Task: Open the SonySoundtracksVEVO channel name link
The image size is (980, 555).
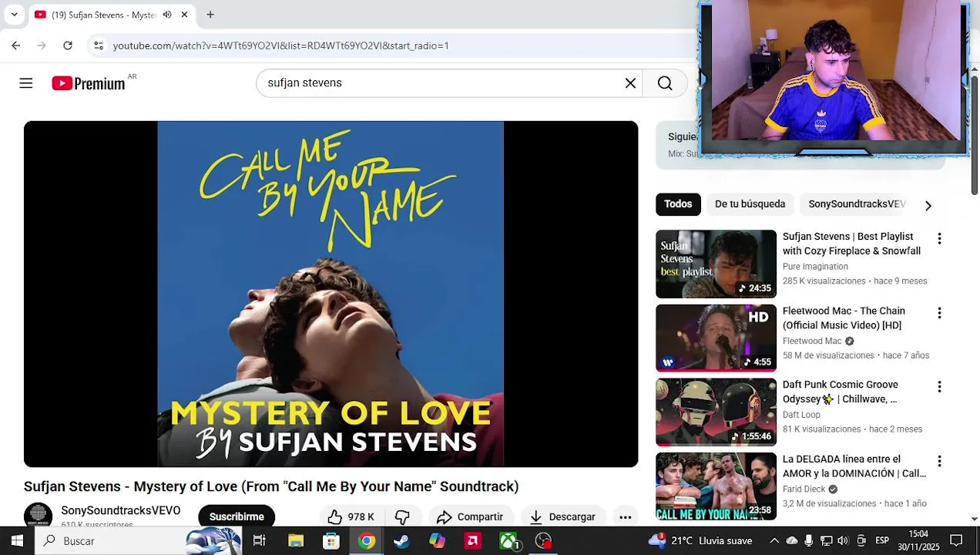Action: [x=121, y=510]
